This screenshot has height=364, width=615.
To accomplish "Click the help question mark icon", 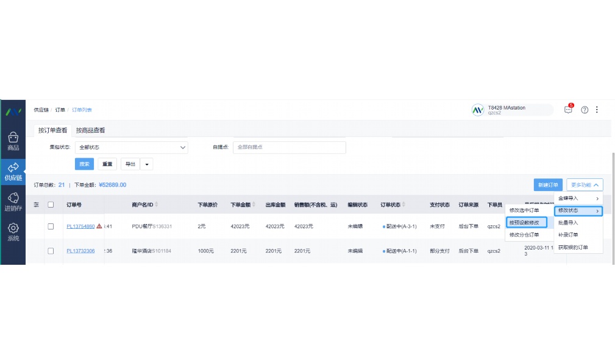I will click(584, 110).
